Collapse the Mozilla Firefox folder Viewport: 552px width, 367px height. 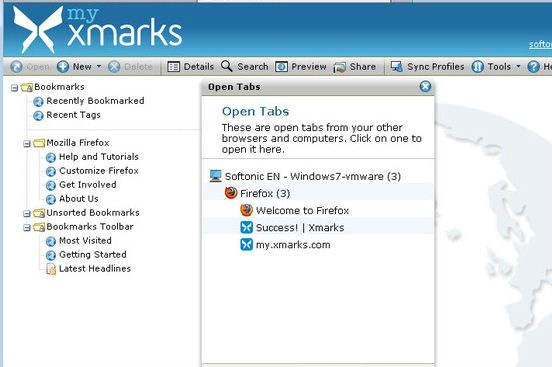[27, 144]
